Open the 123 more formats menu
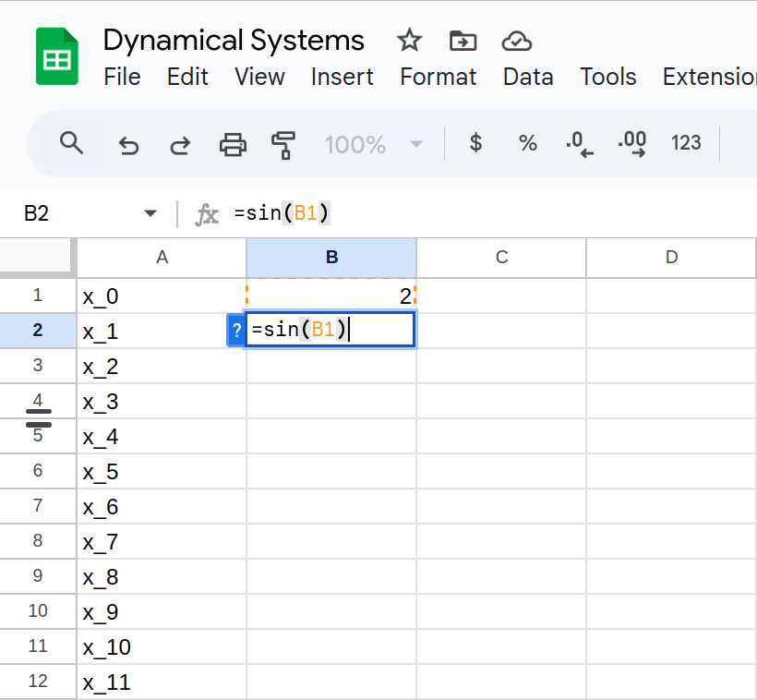 coord(686,143)
